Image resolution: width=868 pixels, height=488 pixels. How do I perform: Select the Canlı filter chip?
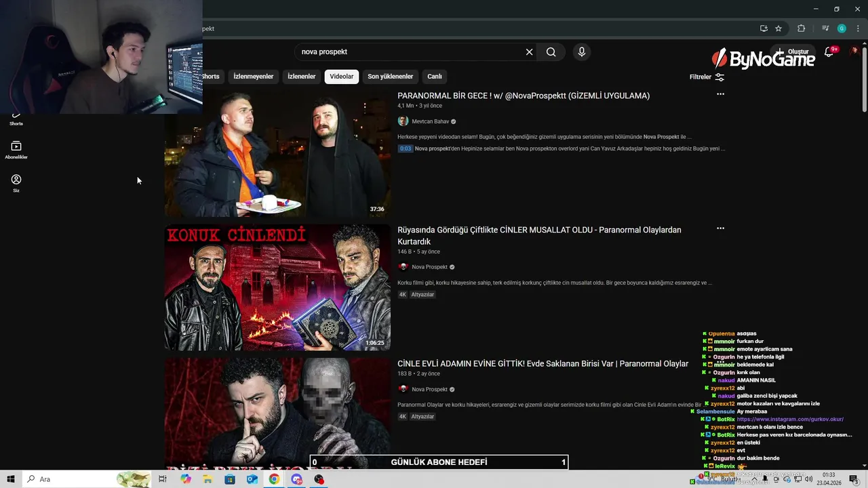point(435,77)
